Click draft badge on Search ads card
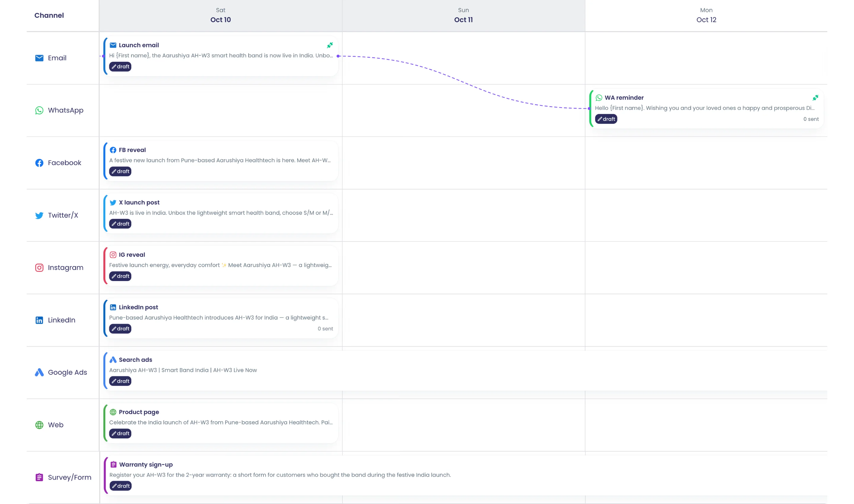 (120, 381)
